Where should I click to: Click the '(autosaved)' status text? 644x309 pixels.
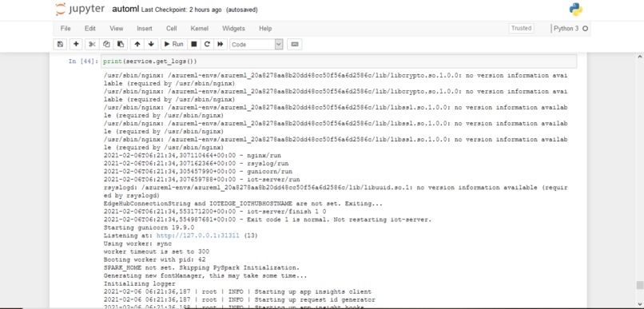pyautogui.click(x=242, y=10)
